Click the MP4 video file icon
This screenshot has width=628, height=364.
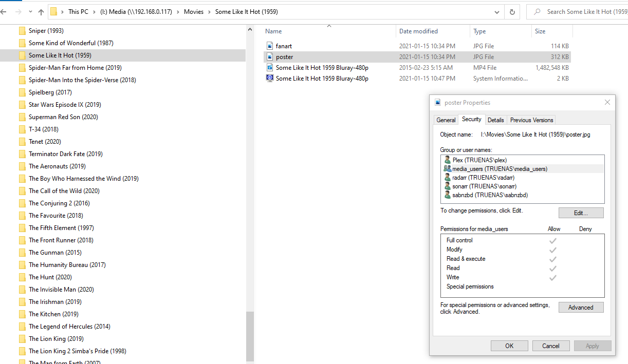tap(270, 68)
